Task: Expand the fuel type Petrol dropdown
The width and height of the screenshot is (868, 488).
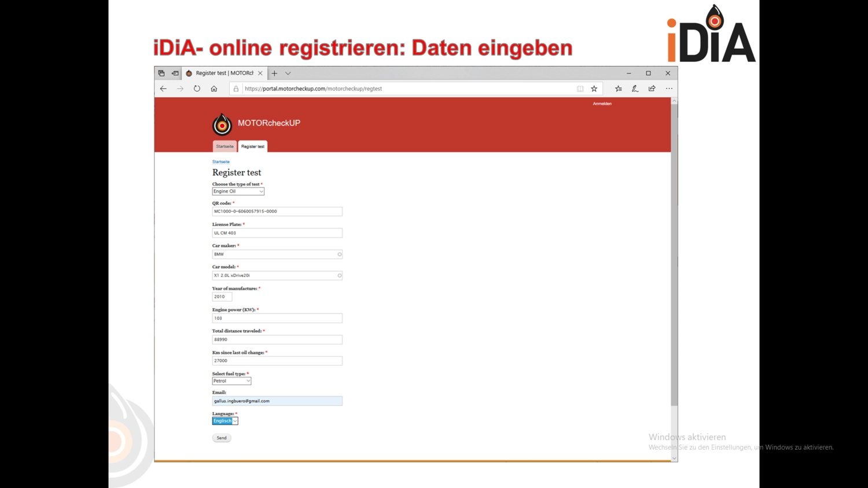Action: pos(231,381)
